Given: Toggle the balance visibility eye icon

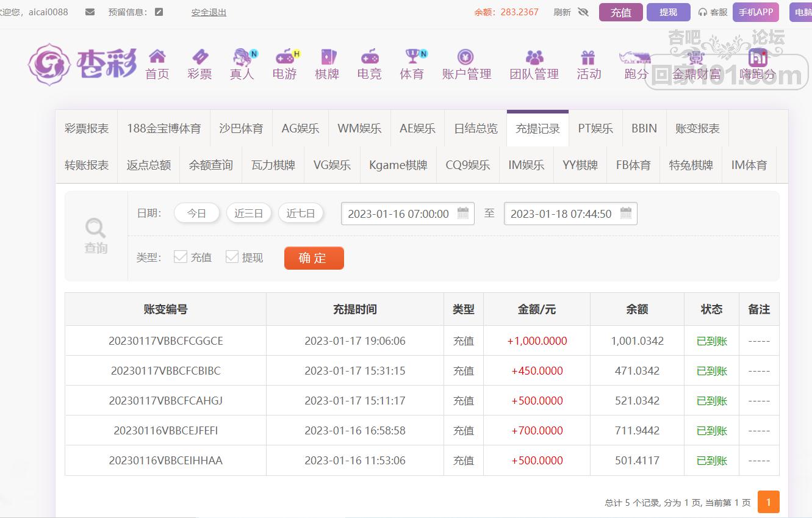Looking at the screenshot, I should (583, 12).
